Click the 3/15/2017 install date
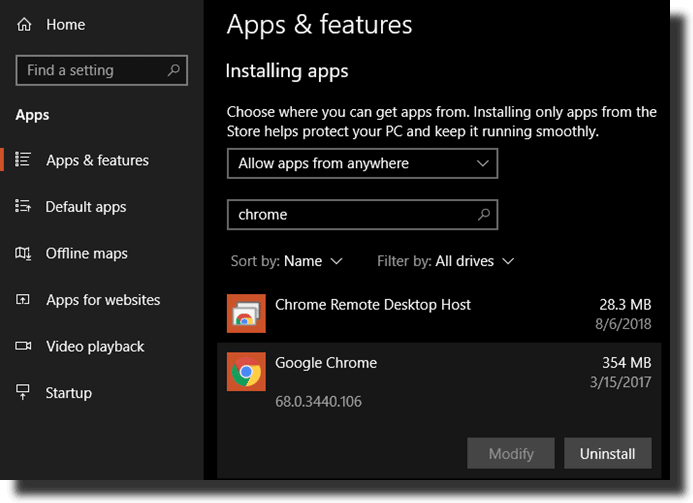 [621, 382]
